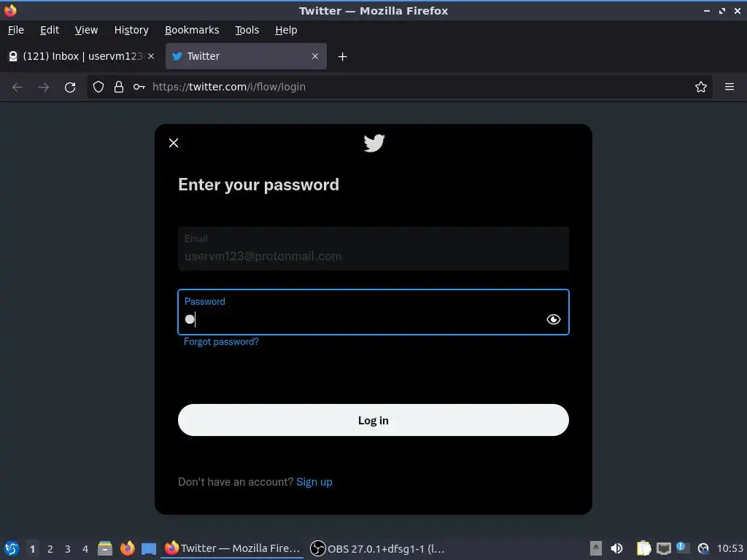Open the Tools menu
The width and height of the screenshot is (747, 560).
tap(247, 30)
